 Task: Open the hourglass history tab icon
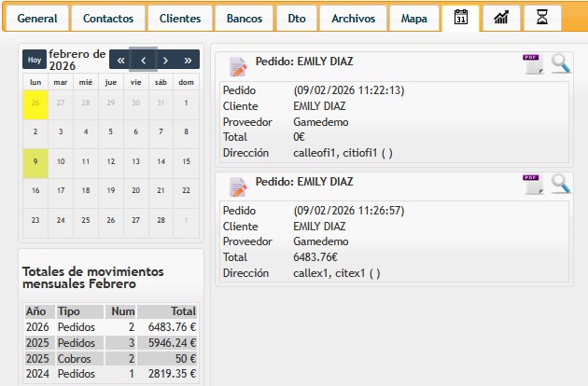click(542, 18)
